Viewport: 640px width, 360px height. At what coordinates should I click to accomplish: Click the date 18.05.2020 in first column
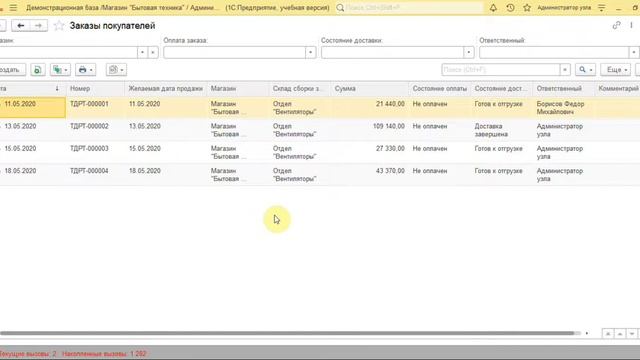20,171
